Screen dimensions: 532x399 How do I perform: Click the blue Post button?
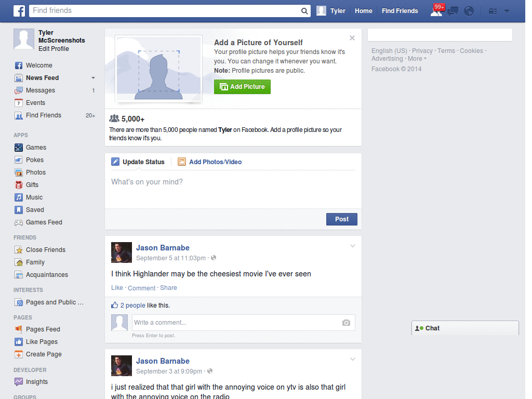(342, 219)
